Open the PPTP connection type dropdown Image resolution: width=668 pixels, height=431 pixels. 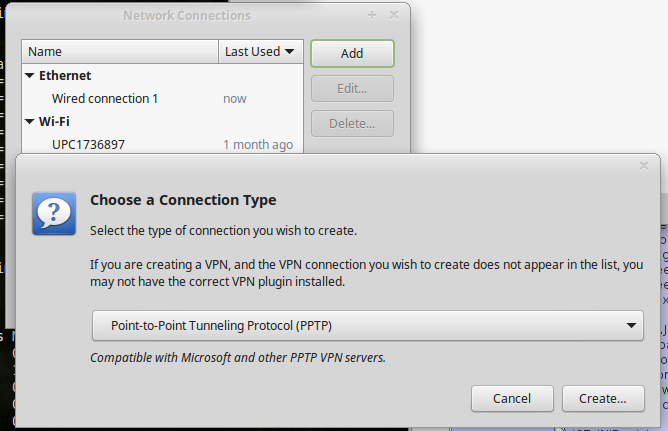tap(368, 325)
